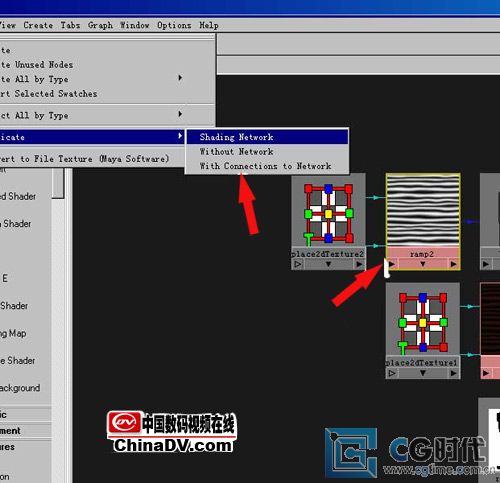The height and width of the screenshot is (483, 500).
Task: Select Unused Nodes delete entry
Action: click(107, 65)
